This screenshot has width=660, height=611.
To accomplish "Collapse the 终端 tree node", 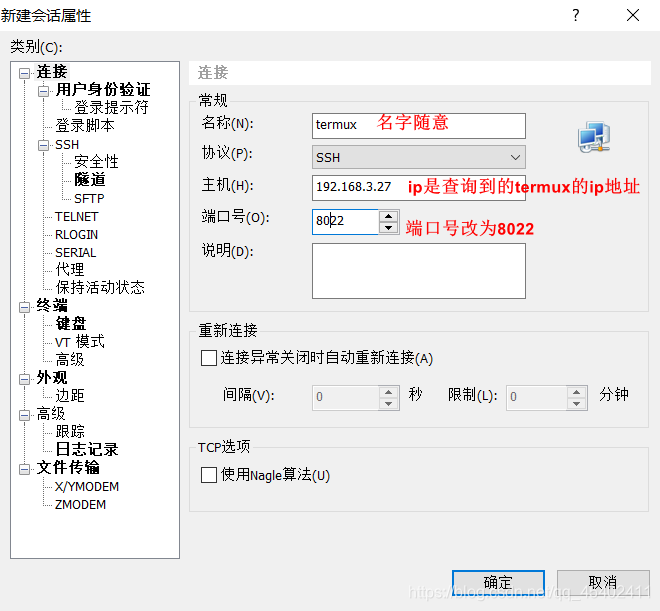I will [24, 308].
